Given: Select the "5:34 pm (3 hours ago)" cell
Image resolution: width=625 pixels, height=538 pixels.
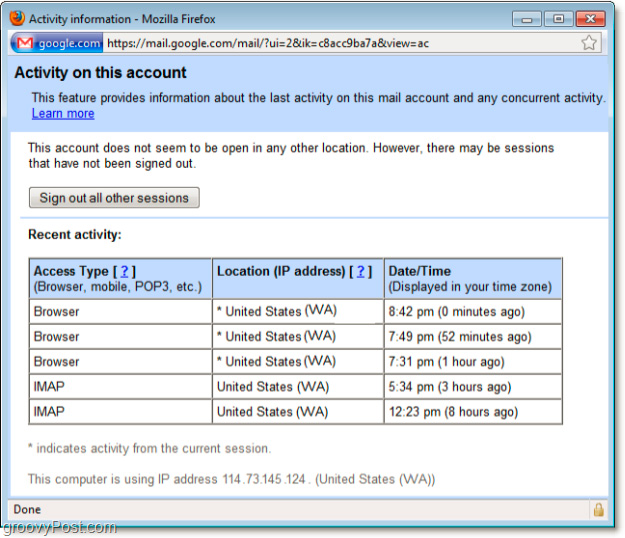Looking at the screenshot, I should 473,387.
